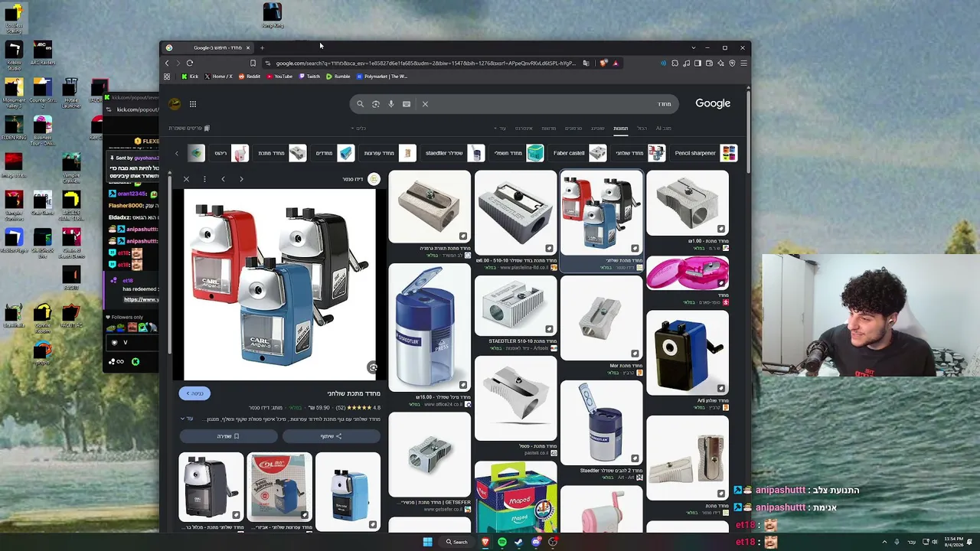Image resolution: width=980 pixels, height=551 pixels.
Task: Open the Google account profile avatar
Action: pos(175,104)
